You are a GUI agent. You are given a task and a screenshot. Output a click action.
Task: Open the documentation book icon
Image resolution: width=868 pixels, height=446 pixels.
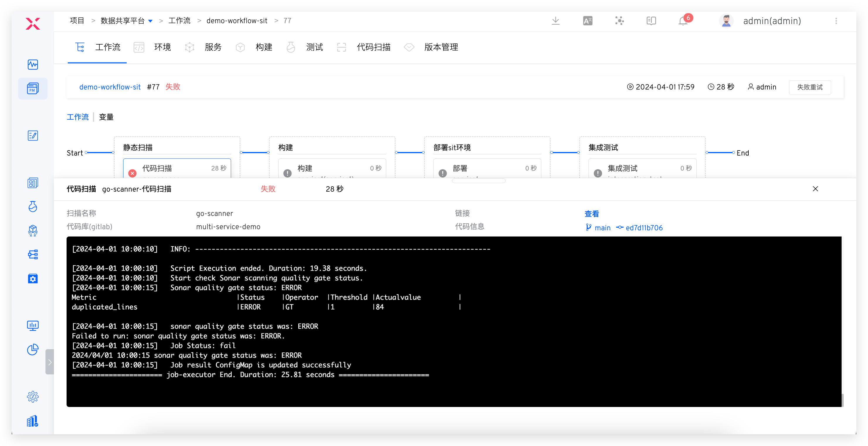pos(651,21)
